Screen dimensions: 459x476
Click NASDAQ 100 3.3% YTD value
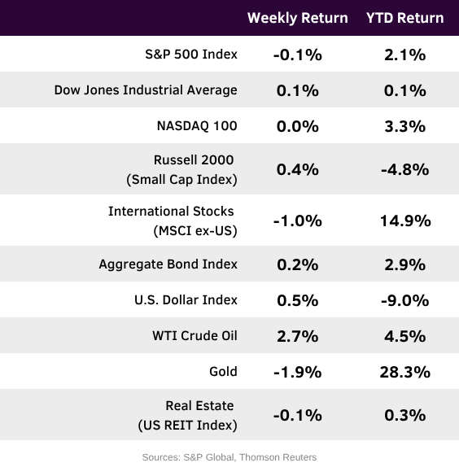tap(405, 126)
